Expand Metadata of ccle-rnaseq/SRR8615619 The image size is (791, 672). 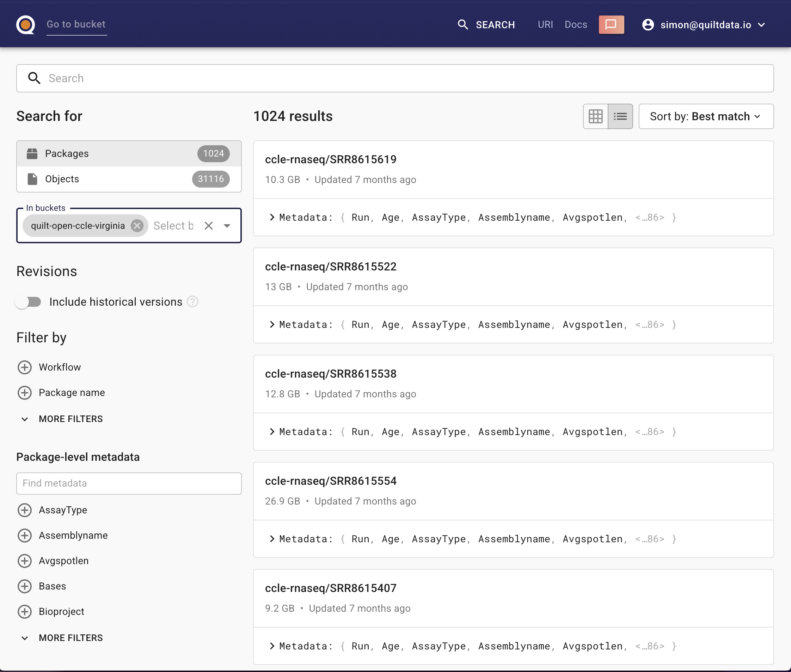[272, 218]
